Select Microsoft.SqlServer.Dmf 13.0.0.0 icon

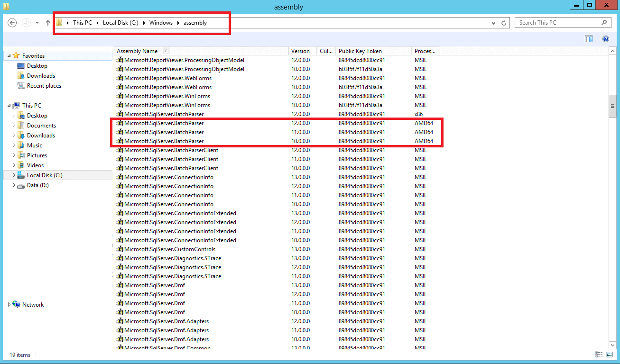(x=120, y=285)
